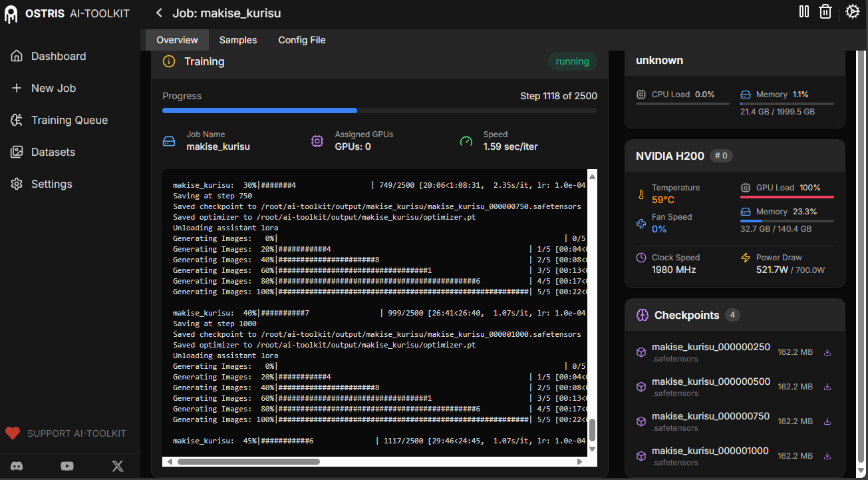Select the Overview tab
This screenshot has height=480, width=868.
(177, 40)
